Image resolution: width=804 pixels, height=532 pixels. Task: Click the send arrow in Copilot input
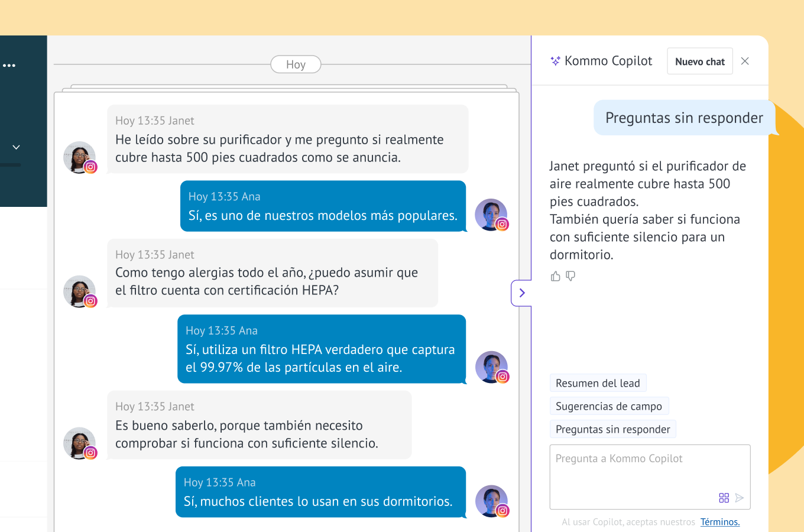coord(740,498)
